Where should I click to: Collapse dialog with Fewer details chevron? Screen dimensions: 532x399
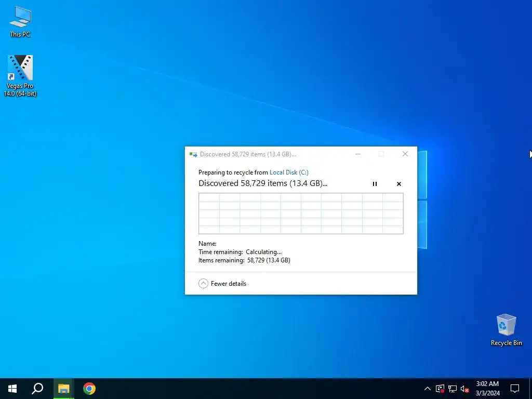[203, 283]
